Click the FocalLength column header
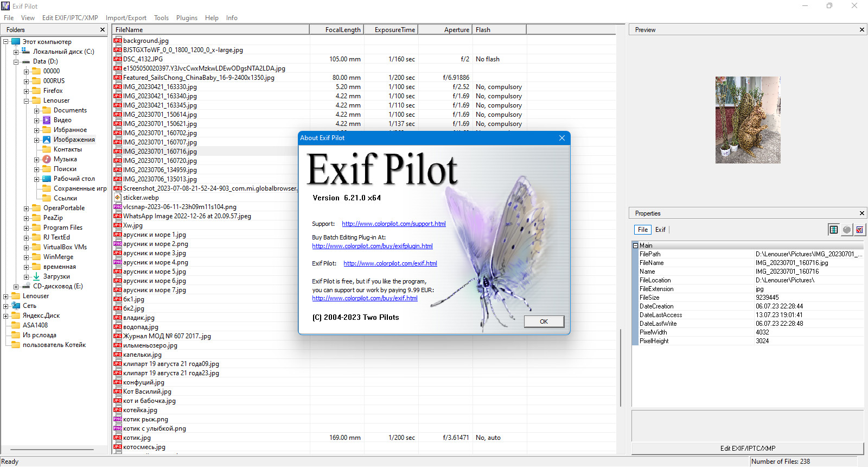This screenshot has height=467, width=868. pyautogui.click(x=336, y=30)
